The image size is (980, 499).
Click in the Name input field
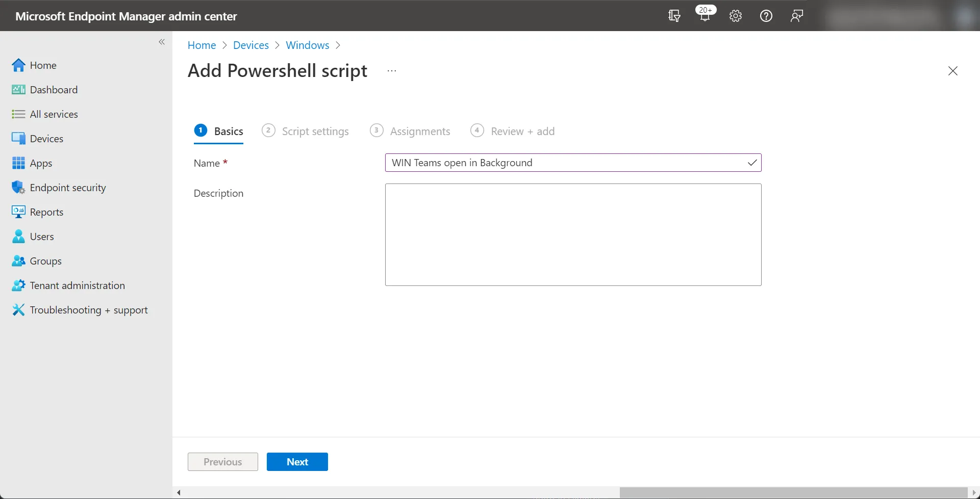(x=573, y=163)
